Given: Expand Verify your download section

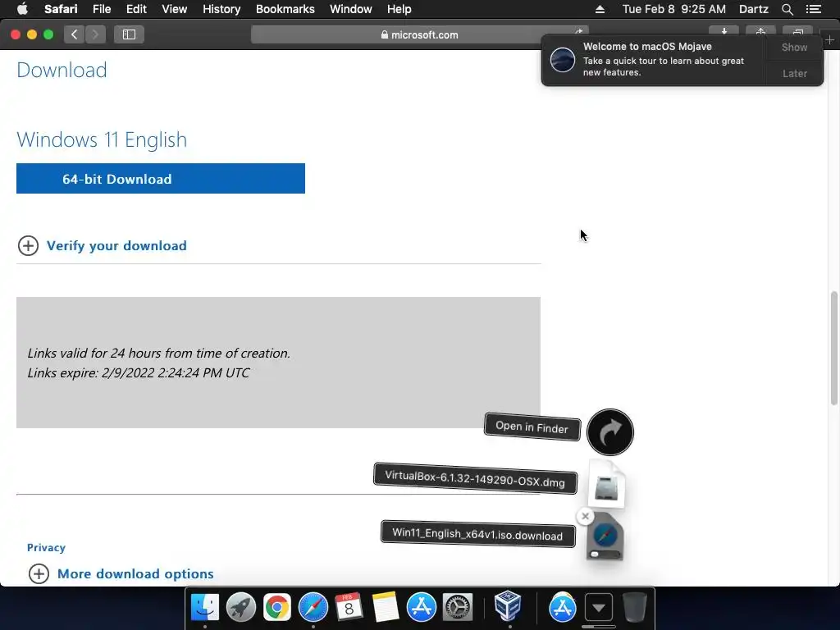Looking at the screenshot, I should click(x=28, y=246).
